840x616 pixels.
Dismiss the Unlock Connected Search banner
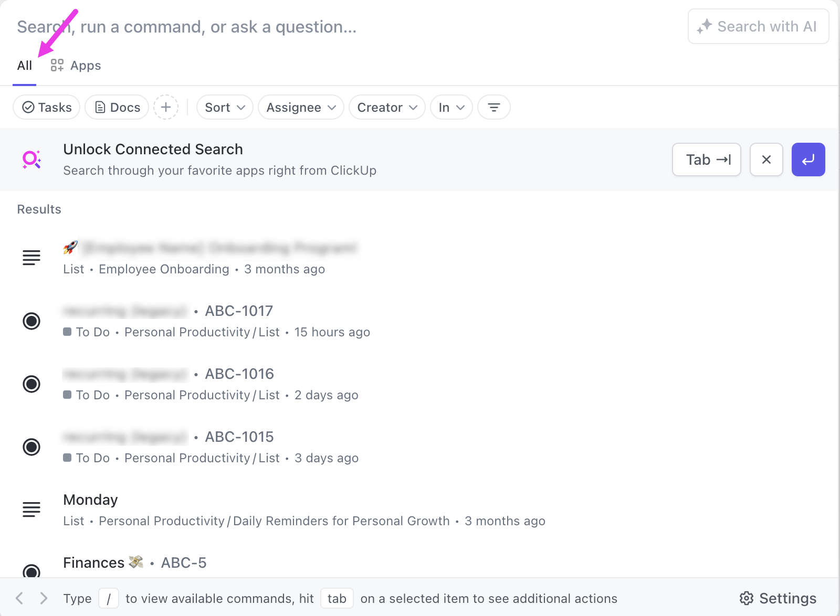coord(766,160)
